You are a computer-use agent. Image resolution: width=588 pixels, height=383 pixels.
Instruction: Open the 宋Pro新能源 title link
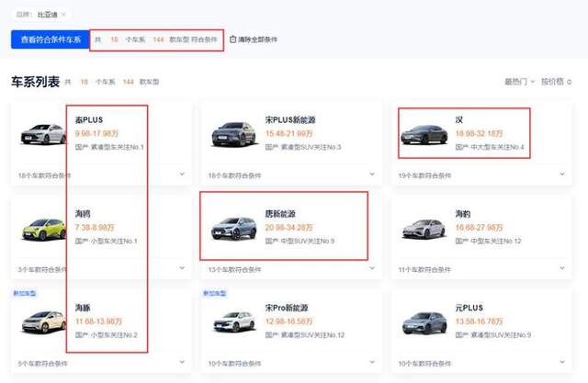287,308
